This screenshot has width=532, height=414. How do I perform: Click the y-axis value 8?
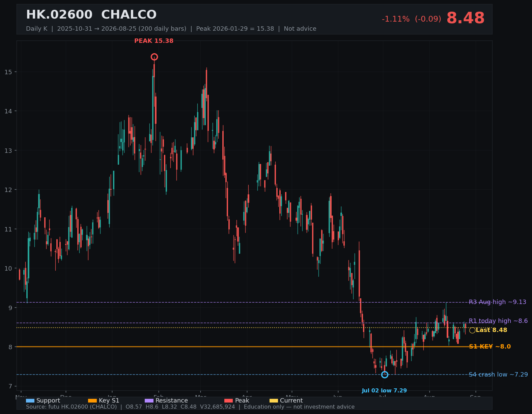[x=10, y=347]
